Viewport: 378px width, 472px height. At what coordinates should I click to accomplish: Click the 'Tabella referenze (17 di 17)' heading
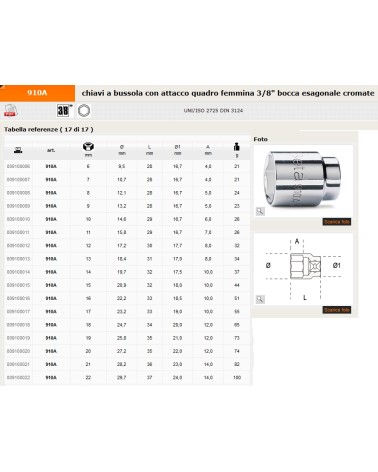[49, 129]
